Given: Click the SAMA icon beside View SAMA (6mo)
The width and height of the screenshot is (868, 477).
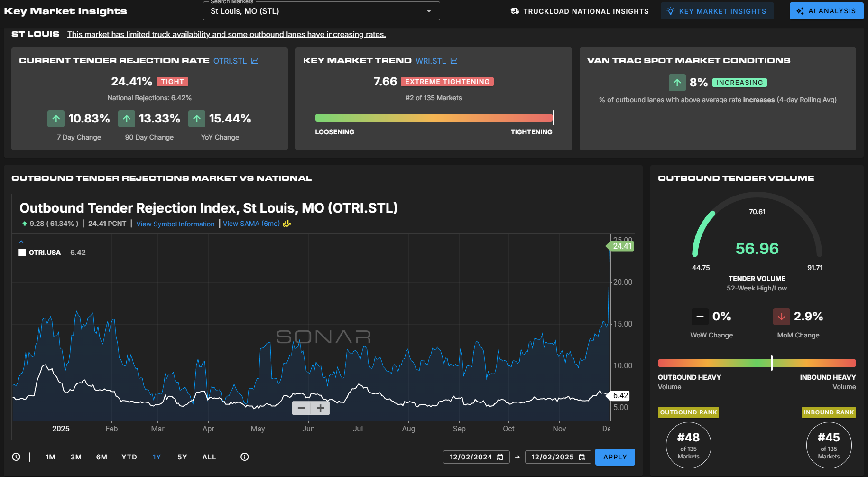Looking at the screenshot, I should point(287,224).
